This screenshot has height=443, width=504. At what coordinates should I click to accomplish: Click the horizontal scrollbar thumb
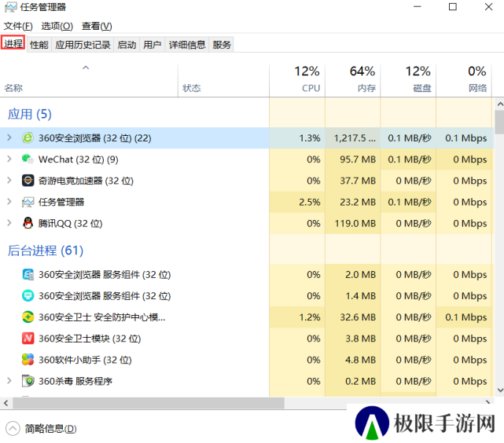click(x=148, y=403)
